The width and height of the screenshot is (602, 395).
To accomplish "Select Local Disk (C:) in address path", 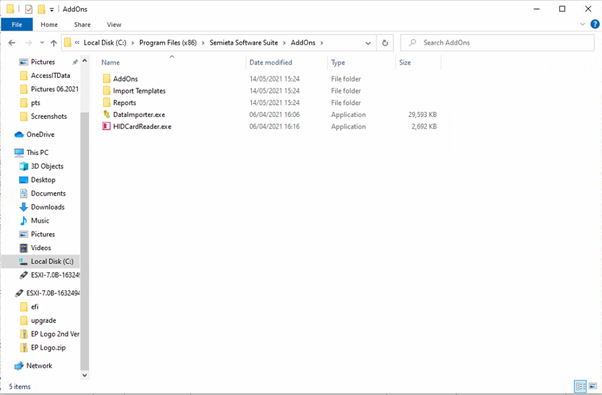I will (105, 43).
